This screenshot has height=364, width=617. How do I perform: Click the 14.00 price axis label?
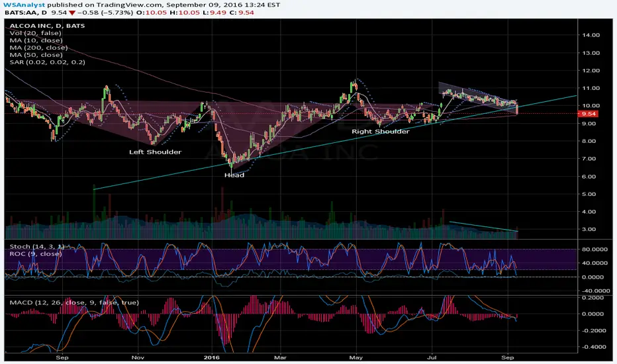591,35
